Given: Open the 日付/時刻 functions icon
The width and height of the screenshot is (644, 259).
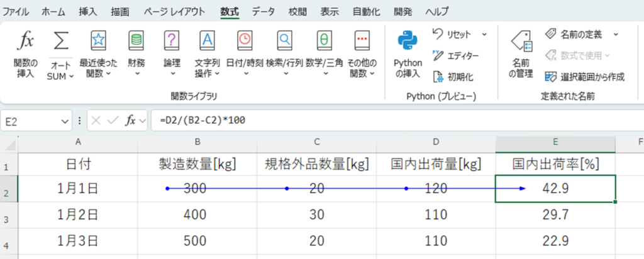Looking at the screenshot, I should pos(243,41).
